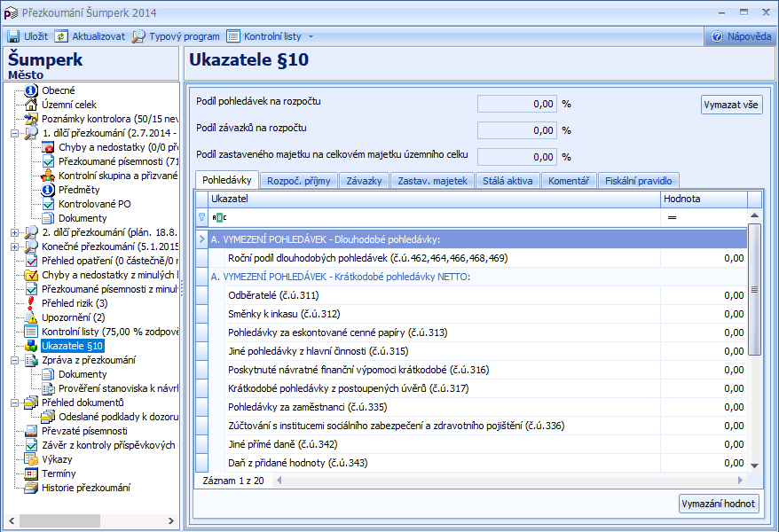779x532 pixels.
Task: Select the Odběratelé (č.ú.311) row
Action: (x=471, y=295)
